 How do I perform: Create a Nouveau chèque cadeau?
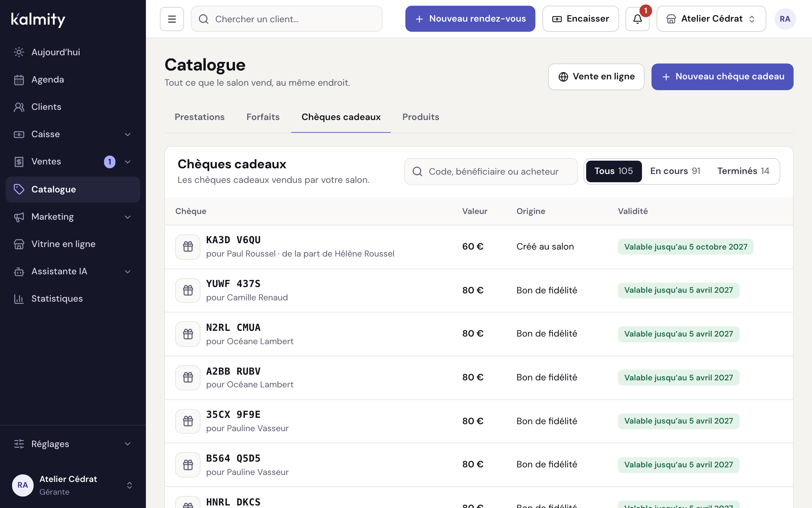click(x=723, y=77)
